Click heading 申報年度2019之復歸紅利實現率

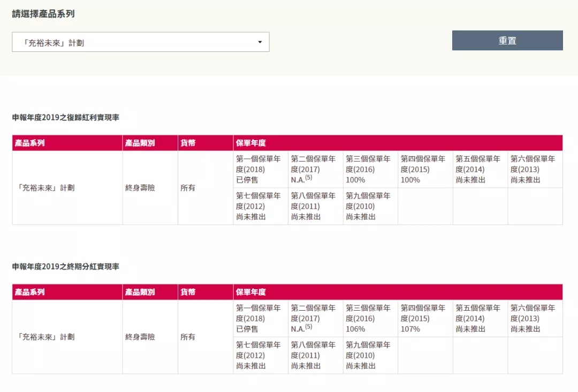pos(66,117)
